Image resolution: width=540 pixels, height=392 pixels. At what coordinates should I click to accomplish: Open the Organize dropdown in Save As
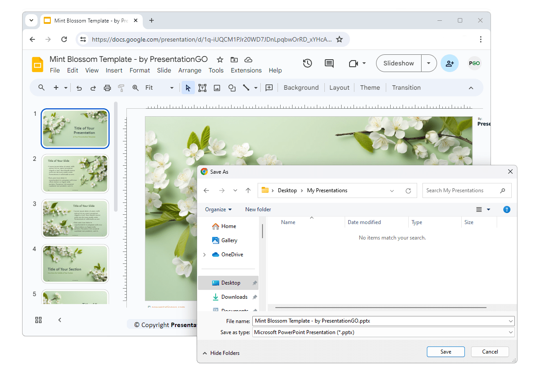pyautogui.click(x=218, y=209)
